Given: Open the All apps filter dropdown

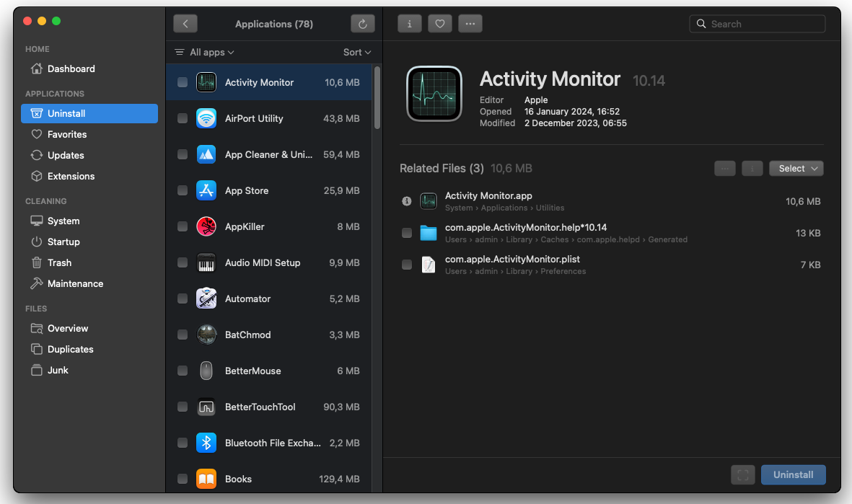Looking at the screenshot, I should (205, 53).
